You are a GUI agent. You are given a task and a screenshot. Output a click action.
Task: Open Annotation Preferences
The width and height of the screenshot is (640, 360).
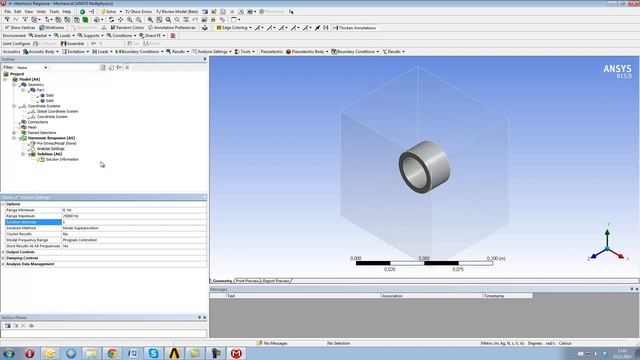pos(171,28)
